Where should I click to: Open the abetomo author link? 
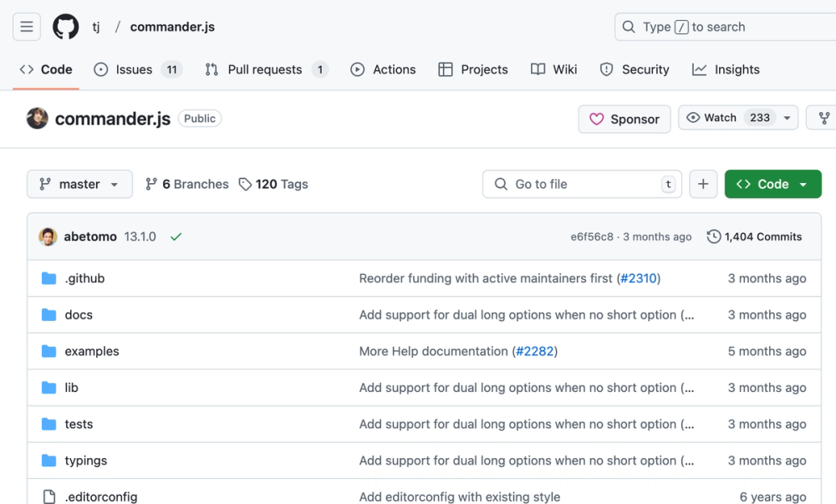(90, 237)
